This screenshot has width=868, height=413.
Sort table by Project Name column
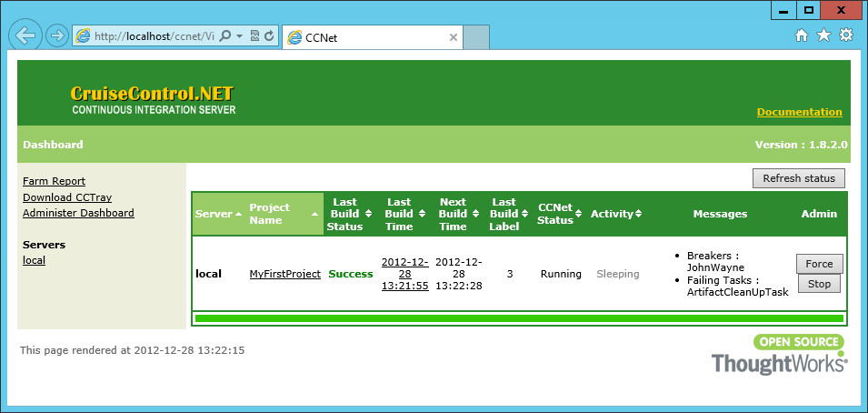[x=284, y=214]
